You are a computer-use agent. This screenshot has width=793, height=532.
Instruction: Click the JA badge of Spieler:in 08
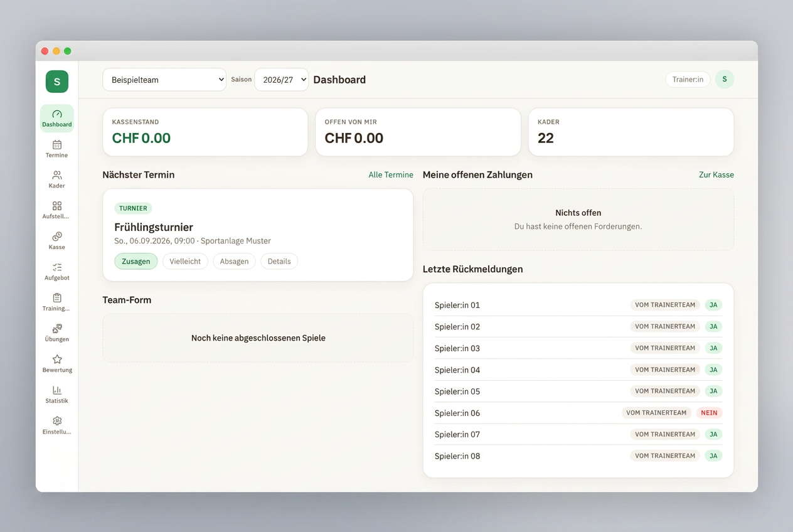pos(713,456)
